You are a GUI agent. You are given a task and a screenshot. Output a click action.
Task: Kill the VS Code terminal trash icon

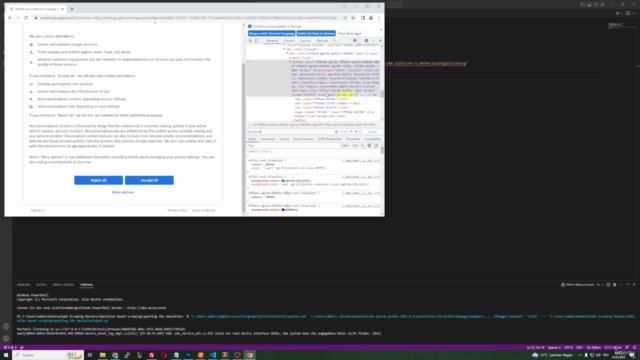[615, 285]
